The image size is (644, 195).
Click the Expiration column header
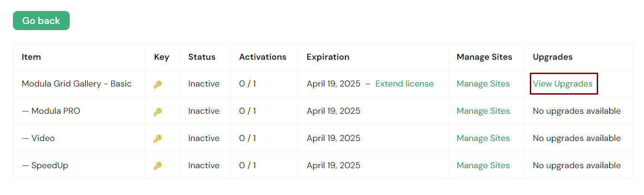(x=328, y=57)
